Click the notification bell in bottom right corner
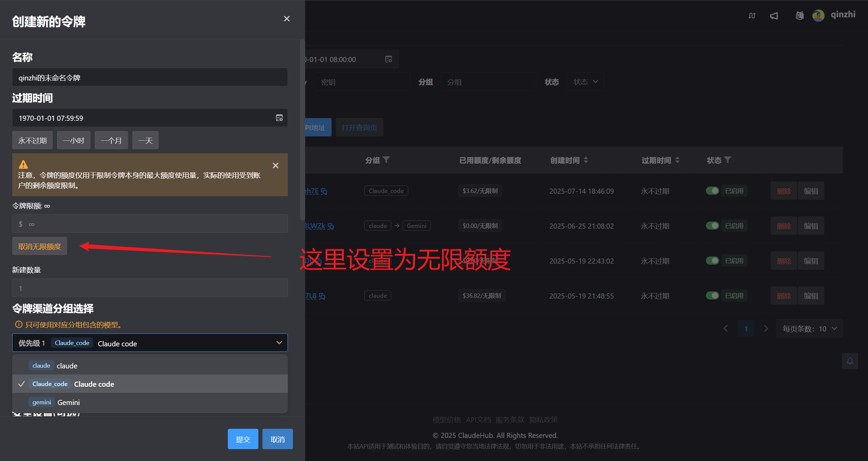Screen dimensions: 868x461 pyautogui.click(x=850, y=361)
